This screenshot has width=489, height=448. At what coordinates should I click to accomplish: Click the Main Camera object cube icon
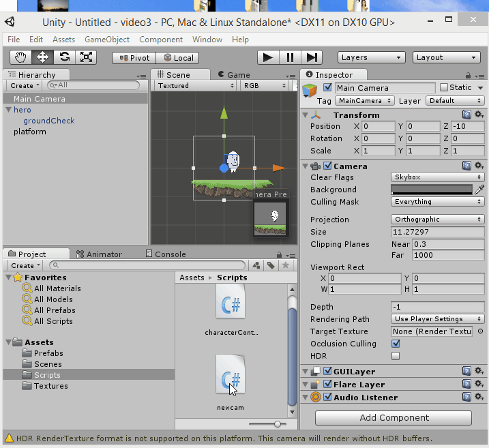pos(310,91)
